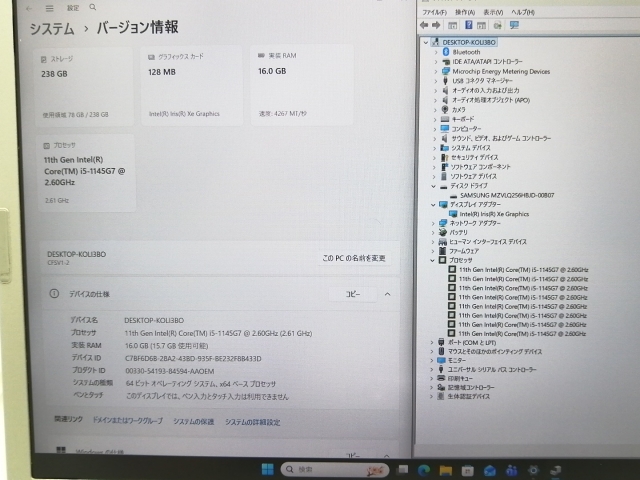Click the device ID C7BF6D6B-2BA2-43BD-935F-BE232FBB433D text
Screen dimensions: 640x480
click(193, 358)
